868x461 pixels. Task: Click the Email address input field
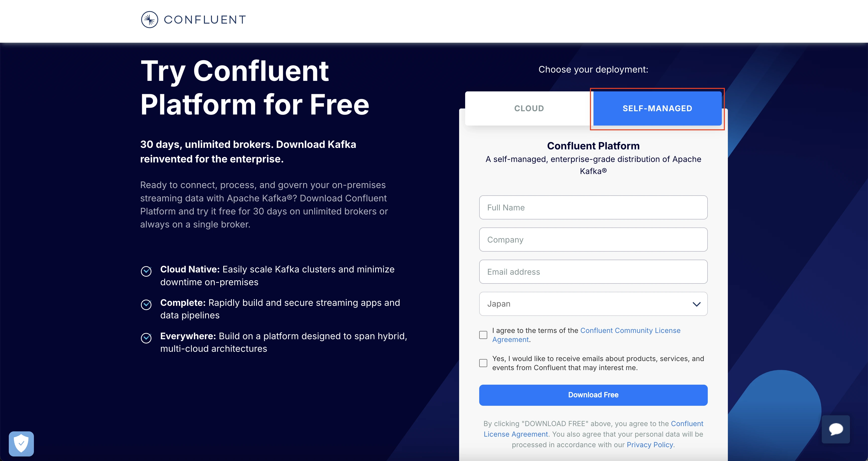coord(593,271)
